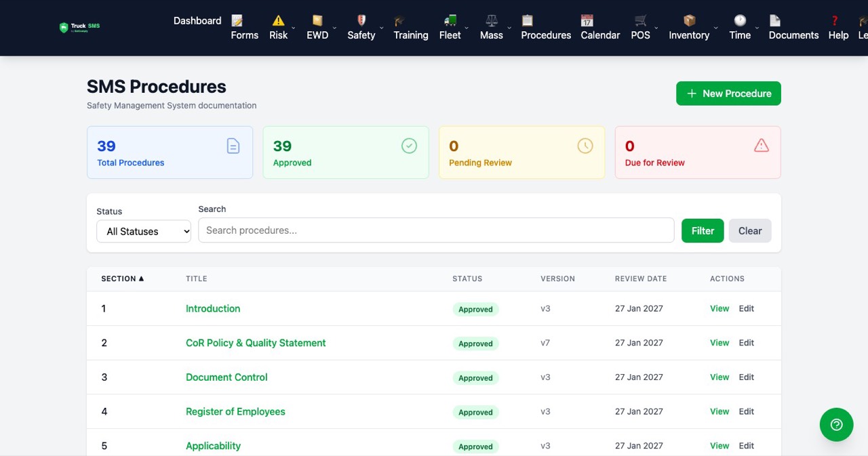Viewport: 868px width, 456px height.
Task: Open the Register of Employees link
Action: click(x=235, y=412)
